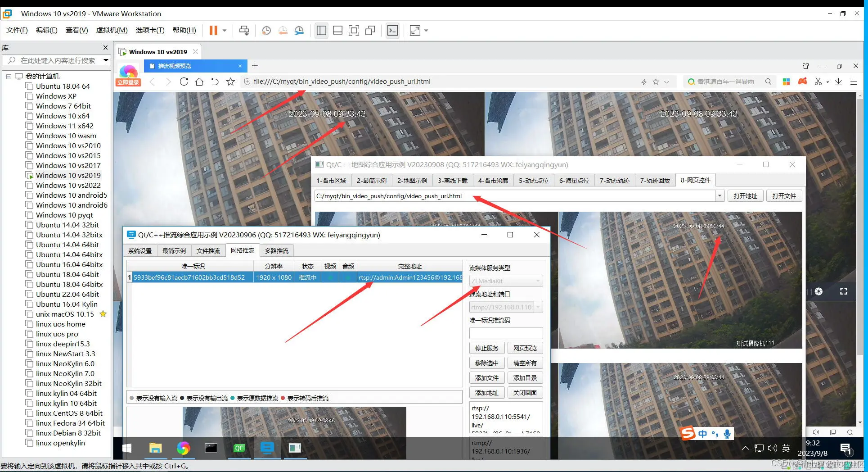Expand the file path combo box dropdown

click(720, 196)
